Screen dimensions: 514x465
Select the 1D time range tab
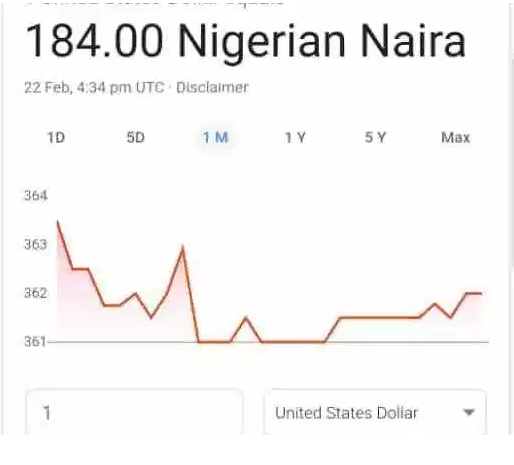pos(56,137)
